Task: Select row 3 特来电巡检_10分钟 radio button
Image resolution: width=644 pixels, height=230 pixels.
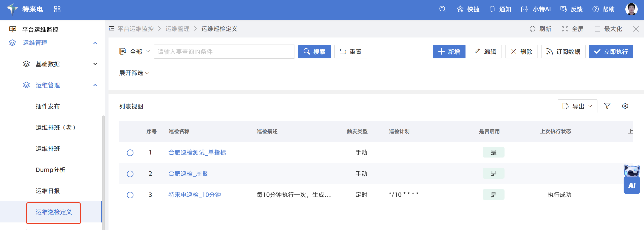Action: point(130,195)
